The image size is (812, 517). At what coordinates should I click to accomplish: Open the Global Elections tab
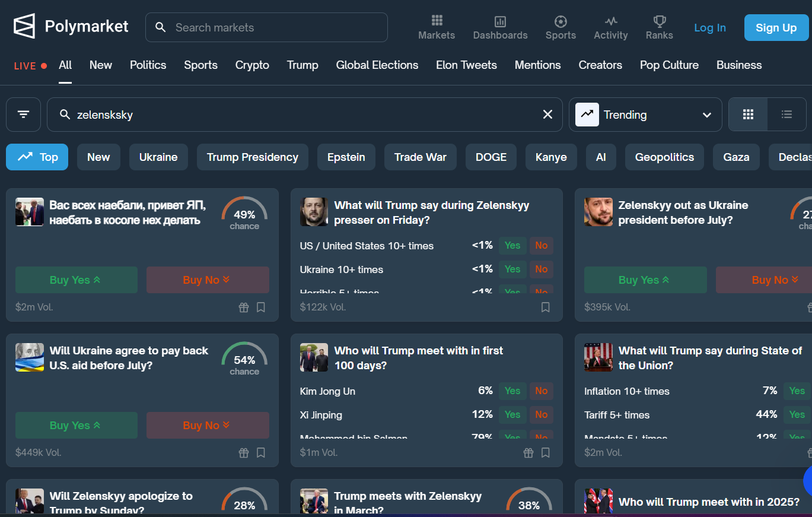pos(377,65)
